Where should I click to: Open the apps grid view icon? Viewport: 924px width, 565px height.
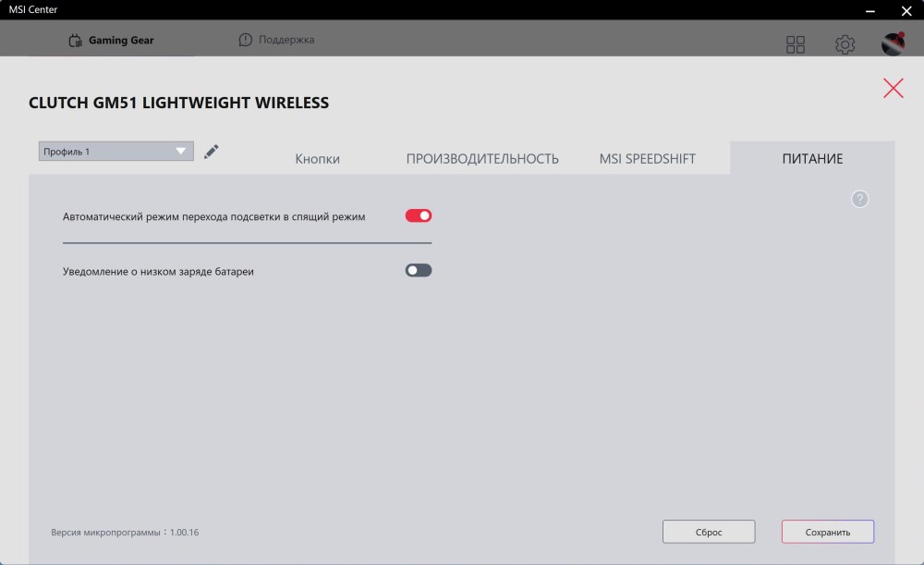tap(796, 44)
